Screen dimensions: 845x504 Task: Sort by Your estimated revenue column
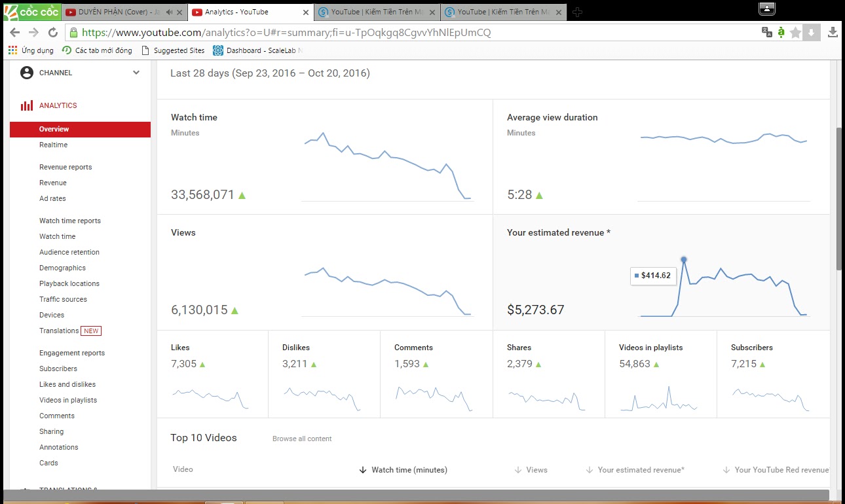[x=635, y=470]
